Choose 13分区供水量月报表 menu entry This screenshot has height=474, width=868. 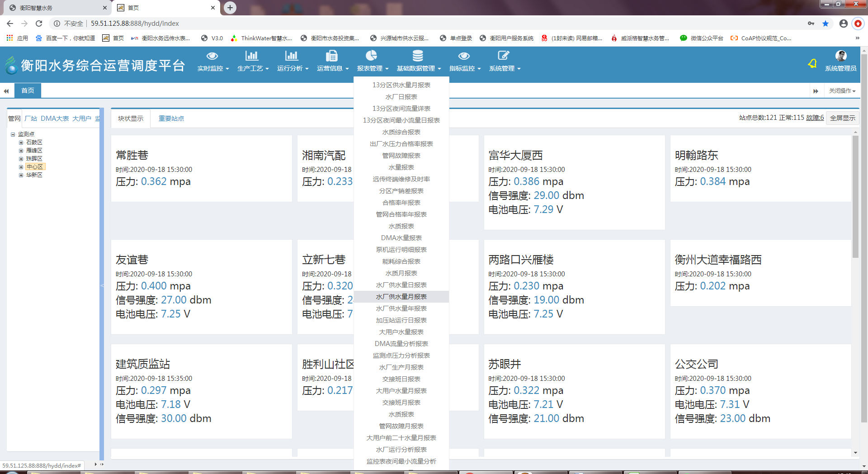(401, 85)
